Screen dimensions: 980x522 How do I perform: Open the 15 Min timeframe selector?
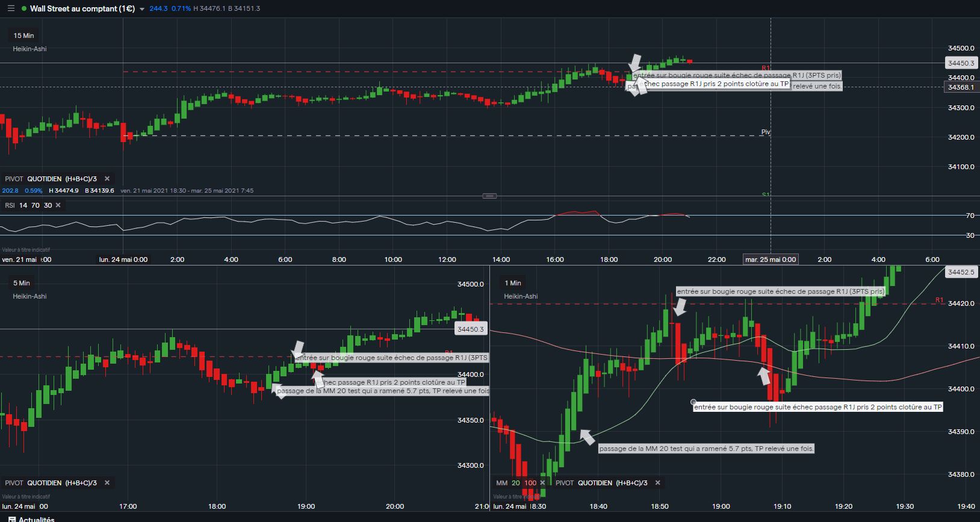coord(23,36)
